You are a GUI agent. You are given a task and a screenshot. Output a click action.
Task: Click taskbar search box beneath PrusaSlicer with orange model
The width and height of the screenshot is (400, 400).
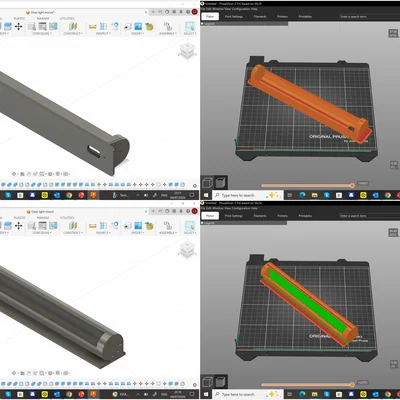tap(248, 195)
